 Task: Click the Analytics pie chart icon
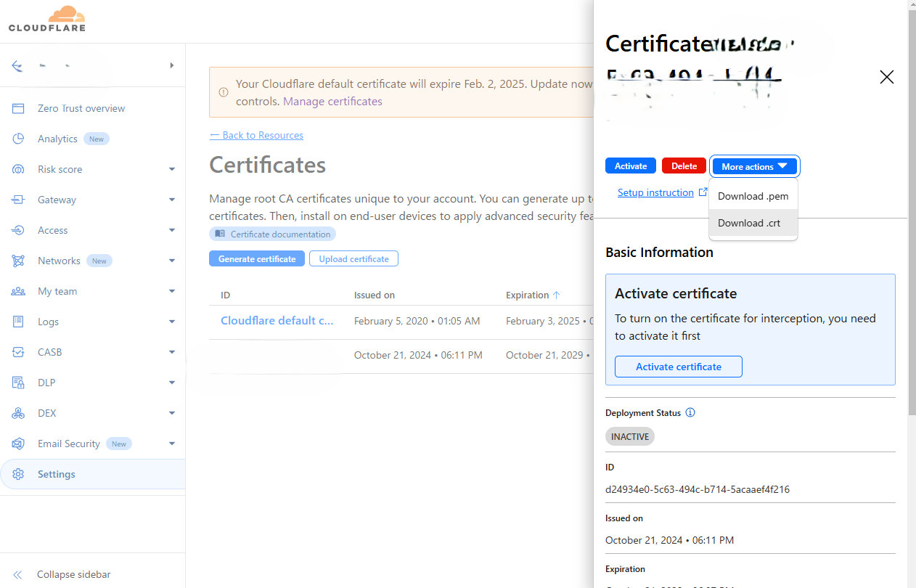(18, 139)
